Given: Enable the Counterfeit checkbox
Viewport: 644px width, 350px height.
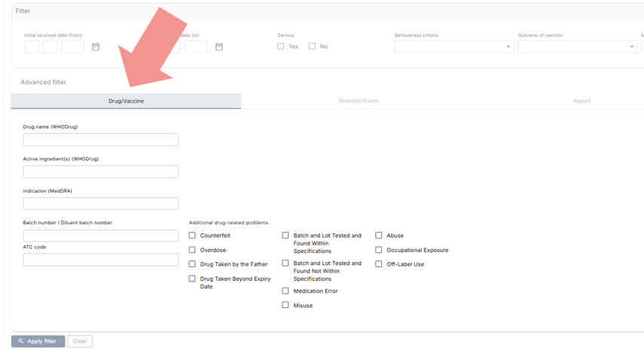Looking at the screenshot, I should pos(192,236).
